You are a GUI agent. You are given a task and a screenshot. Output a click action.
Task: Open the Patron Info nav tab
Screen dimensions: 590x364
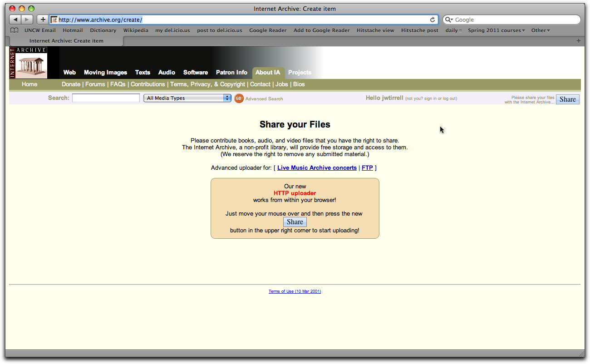(x=231, y=72)
